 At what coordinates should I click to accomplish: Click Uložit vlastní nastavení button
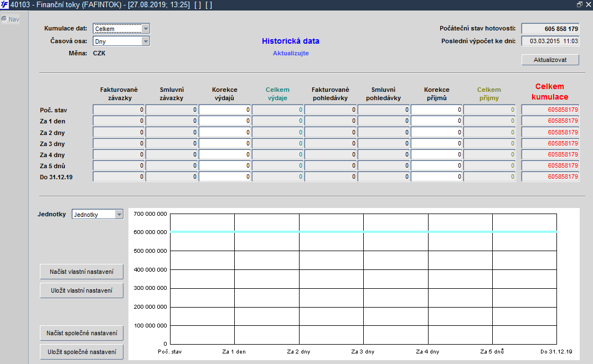[x=81, y=290]
